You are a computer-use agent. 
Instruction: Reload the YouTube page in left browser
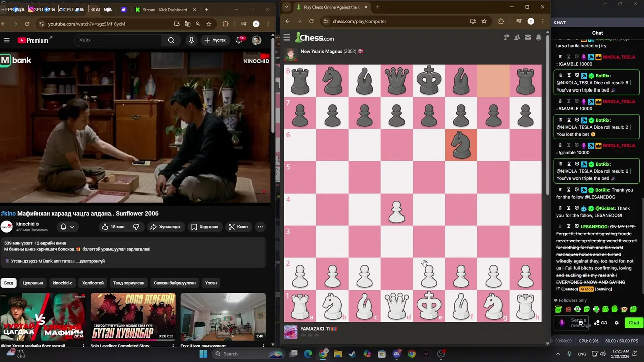(27, 24)
